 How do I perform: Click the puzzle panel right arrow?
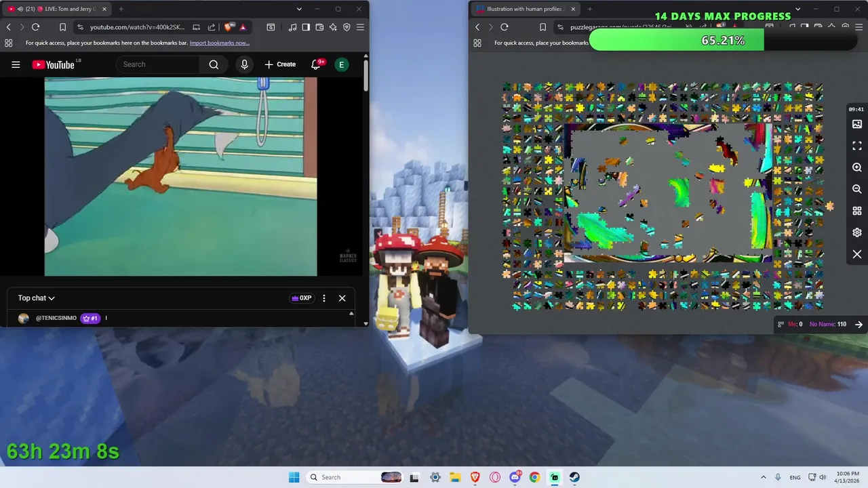click(x=859, y=324)
